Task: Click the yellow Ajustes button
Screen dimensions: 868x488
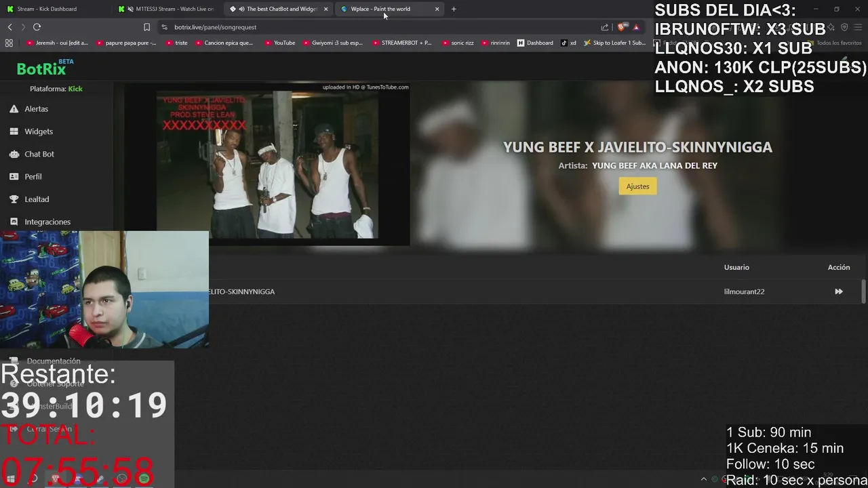Action: 637,186
